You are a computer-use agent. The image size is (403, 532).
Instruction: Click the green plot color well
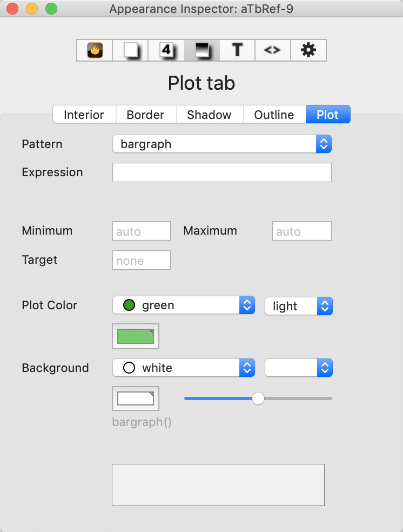tap(135, 336)
